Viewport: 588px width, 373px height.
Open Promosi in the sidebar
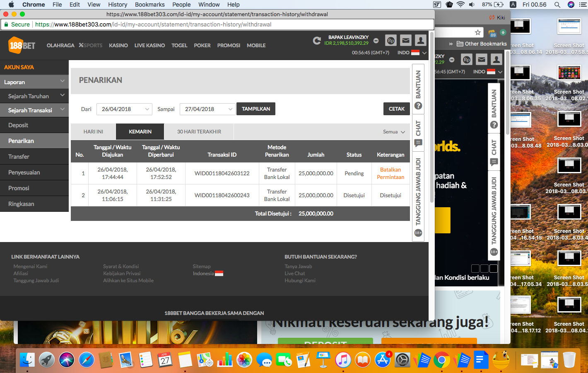point(34,188)
